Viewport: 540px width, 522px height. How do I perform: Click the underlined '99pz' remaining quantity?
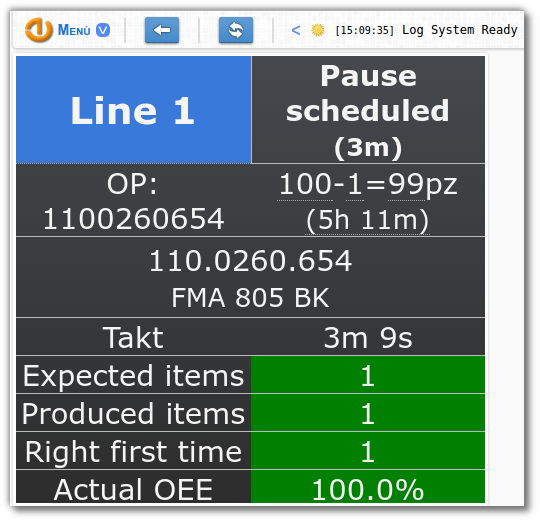423,185
